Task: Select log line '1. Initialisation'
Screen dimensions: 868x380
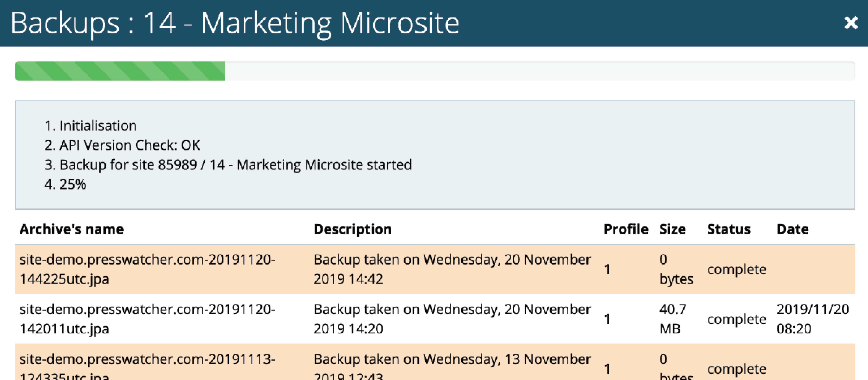Action: (90, 126)
